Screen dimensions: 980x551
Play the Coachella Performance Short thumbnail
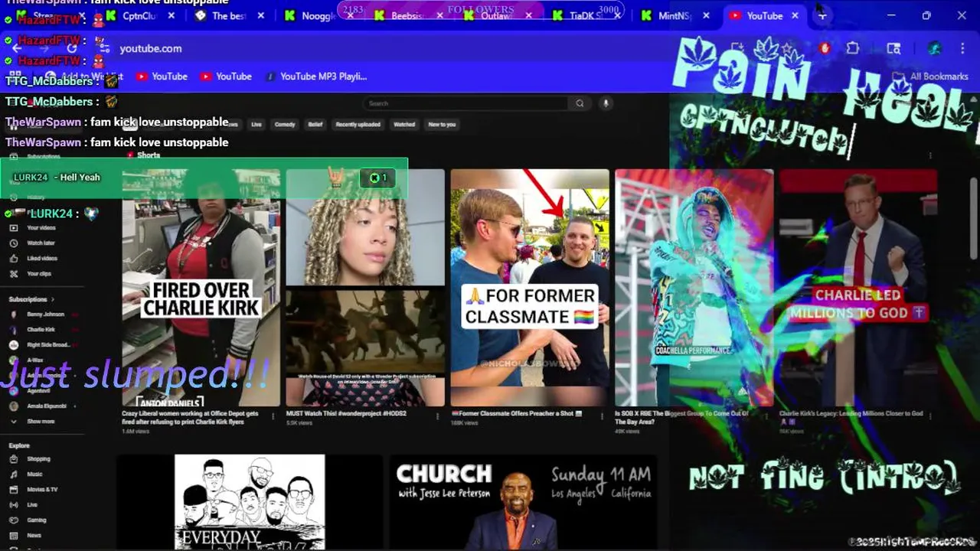[694, 288]
